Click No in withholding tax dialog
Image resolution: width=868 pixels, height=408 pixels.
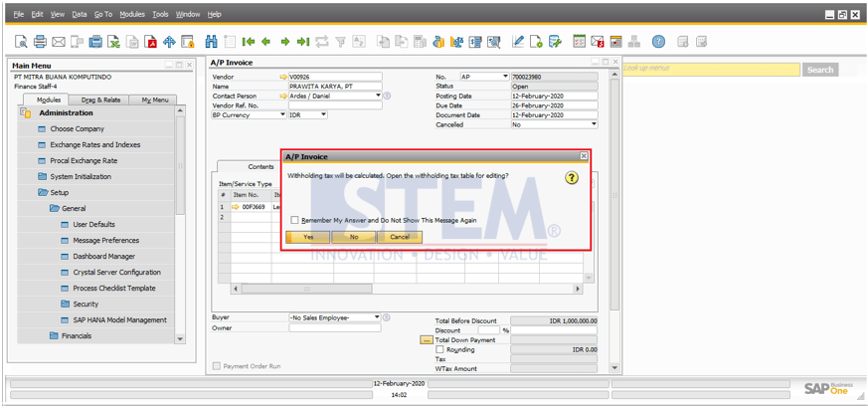coord(354,237)
